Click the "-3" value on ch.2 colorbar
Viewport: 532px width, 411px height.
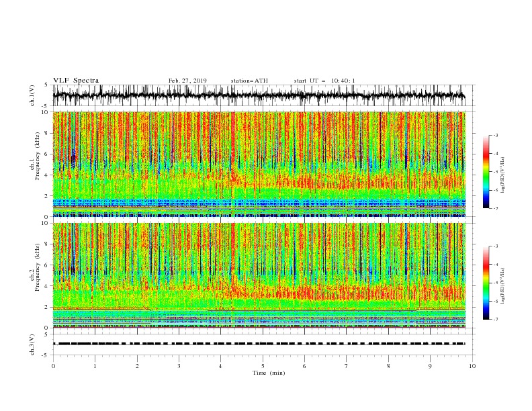(x=495, y=246)
